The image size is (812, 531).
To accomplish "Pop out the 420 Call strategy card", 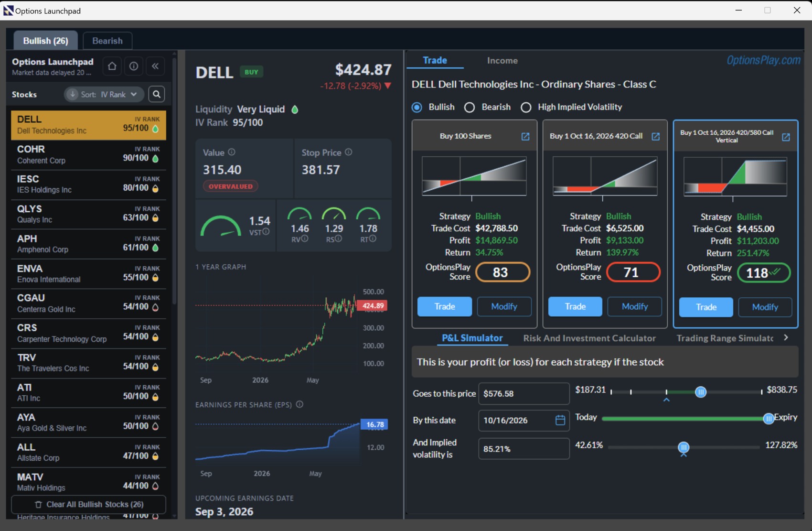I will pos(656,136).
